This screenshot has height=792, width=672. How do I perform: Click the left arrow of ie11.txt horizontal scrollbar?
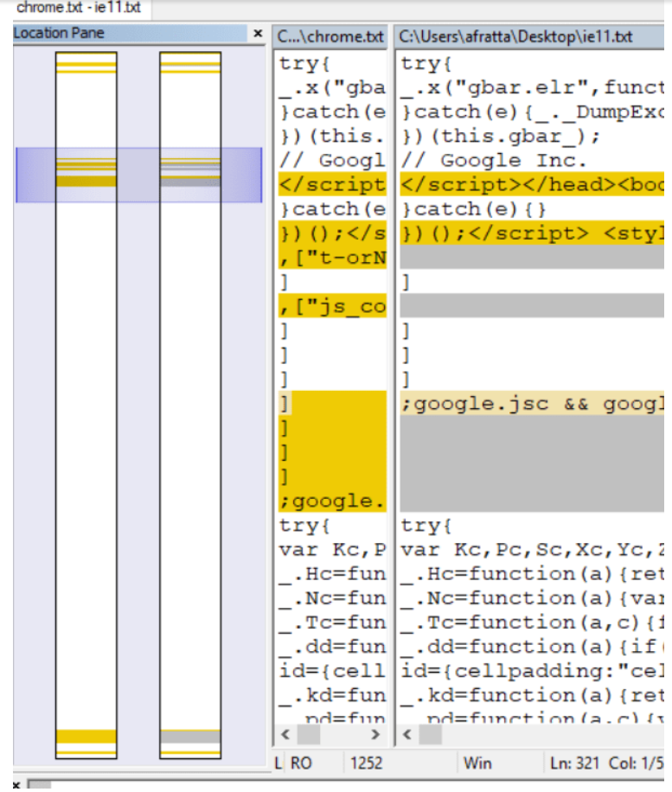tap(407, 734)
